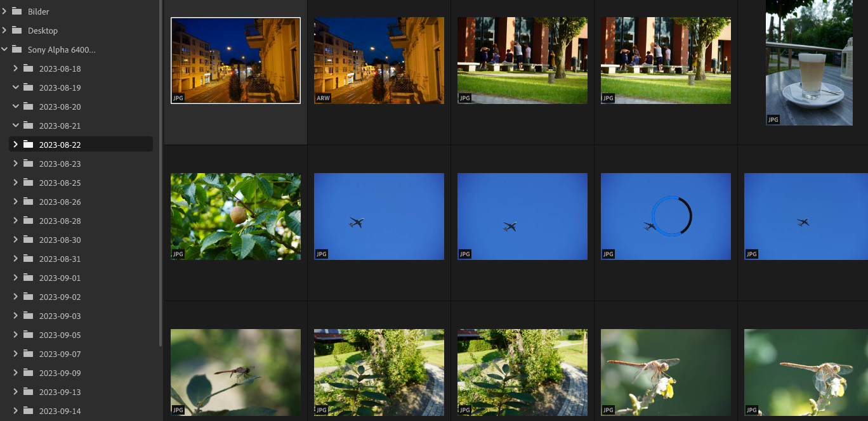Viewport: 868px width, 421px height.
Task: Click the folder panel vertical scrollbar
Action: [x=161, y=171]
